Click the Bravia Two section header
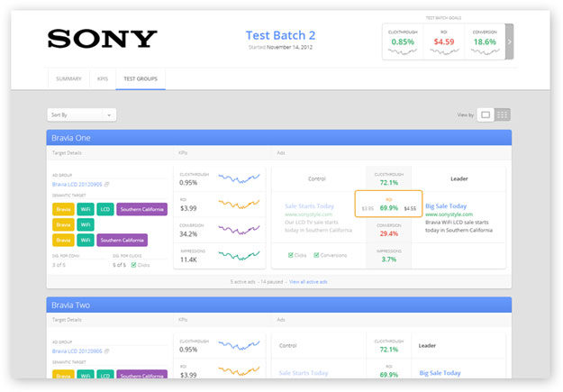 (x=279, y=305)
